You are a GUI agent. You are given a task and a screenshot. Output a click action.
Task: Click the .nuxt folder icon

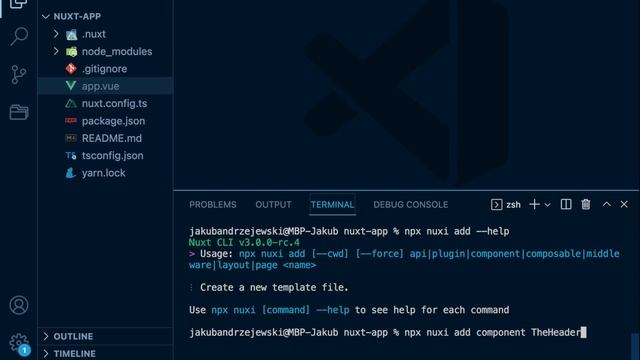[71, 34]
